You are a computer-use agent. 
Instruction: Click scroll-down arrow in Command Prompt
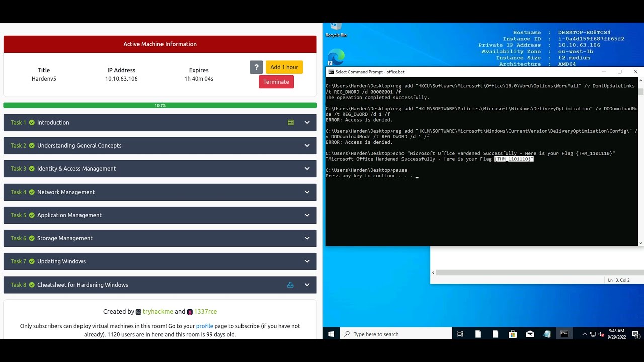tap(641, 243)
